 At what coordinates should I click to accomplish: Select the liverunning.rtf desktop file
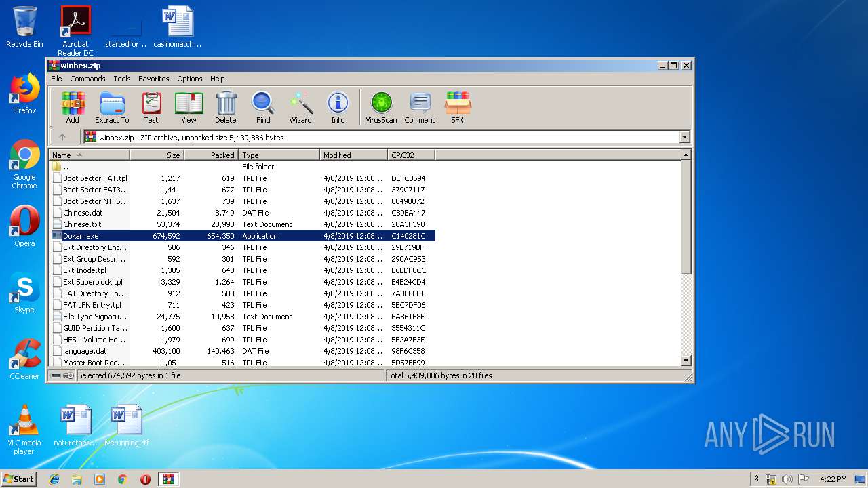pos(126,426)
